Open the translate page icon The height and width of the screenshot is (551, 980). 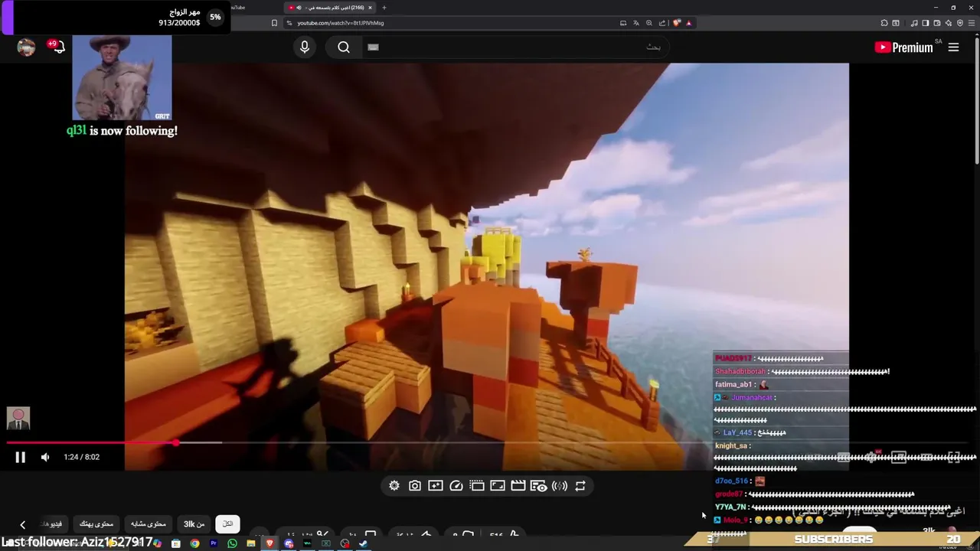pyautogui.click(x=636, y=23)
